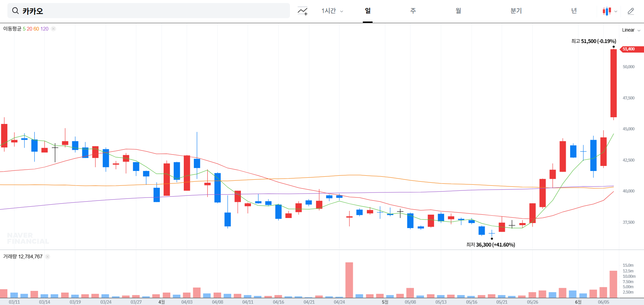
Task: Click the current price tag 51,400
Action: click(x=632, y=49)
